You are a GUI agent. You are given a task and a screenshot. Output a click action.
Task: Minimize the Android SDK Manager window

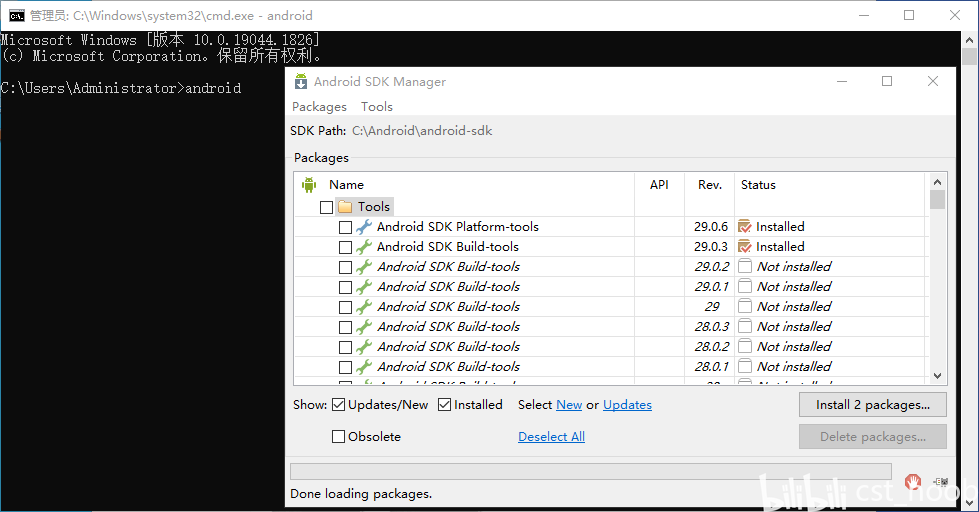(x=842, y=81)
